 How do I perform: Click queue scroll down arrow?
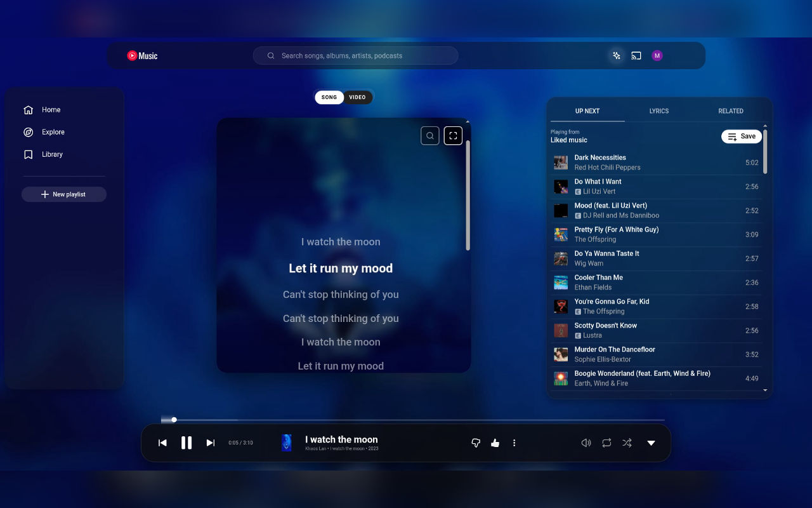765,391
